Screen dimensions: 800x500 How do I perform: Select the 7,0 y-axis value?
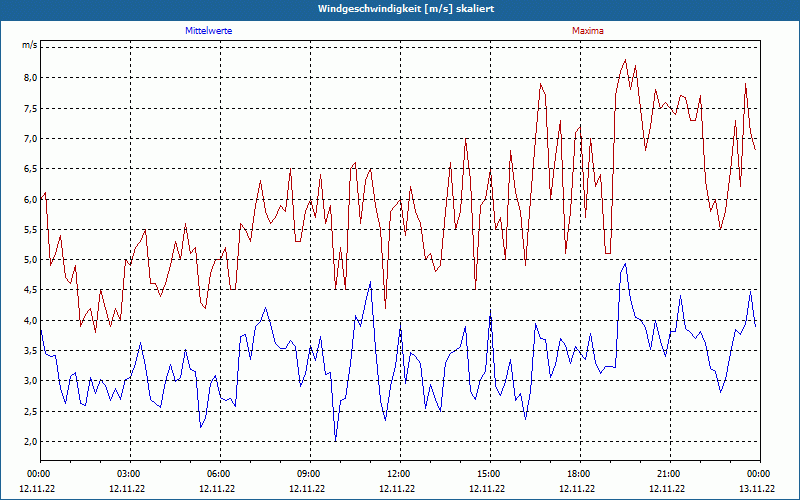pos(30,138)
